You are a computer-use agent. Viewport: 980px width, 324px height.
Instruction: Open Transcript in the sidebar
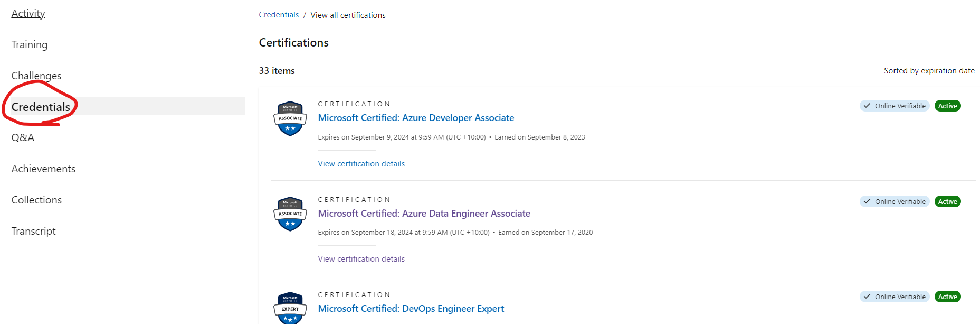tap(33, 231)
